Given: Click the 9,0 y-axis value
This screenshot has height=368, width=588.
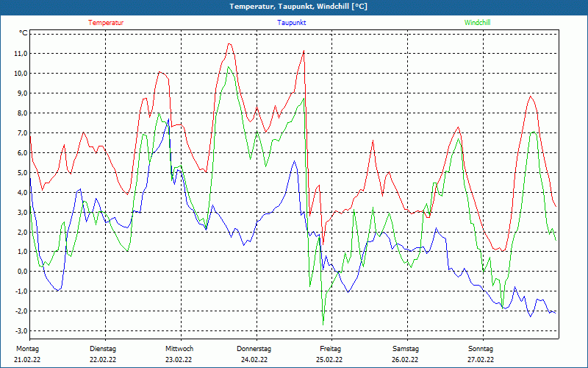Looking at the screenshot, I should [22, 93].
